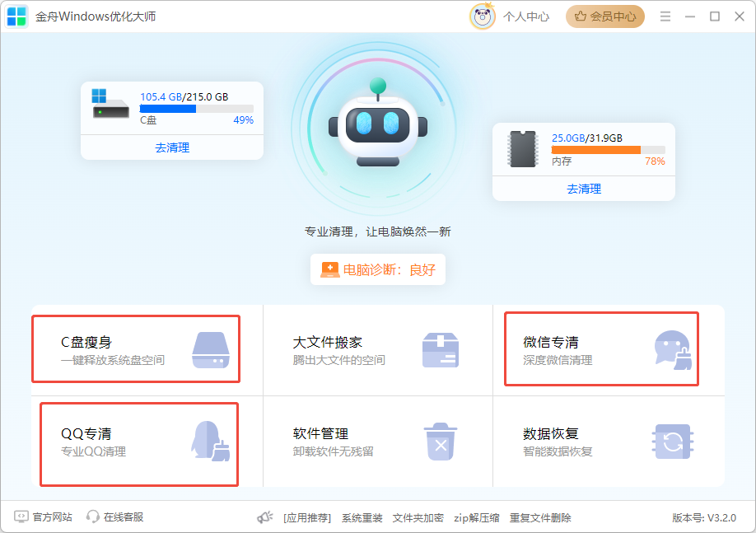The height and width of the screenshot is (533, 756).
Task: Click 去清理 under the 内存 card
Action: tap(584, 189)
